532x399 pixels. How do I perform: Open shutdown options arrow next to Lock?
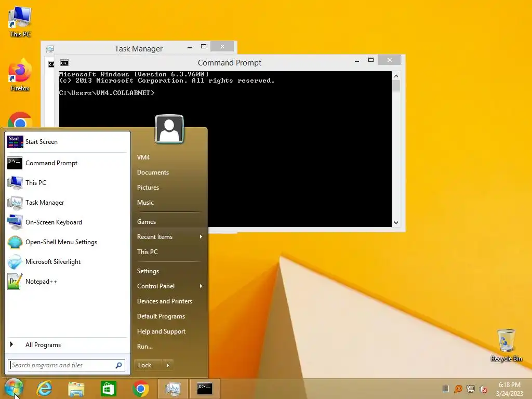(168, 365)
